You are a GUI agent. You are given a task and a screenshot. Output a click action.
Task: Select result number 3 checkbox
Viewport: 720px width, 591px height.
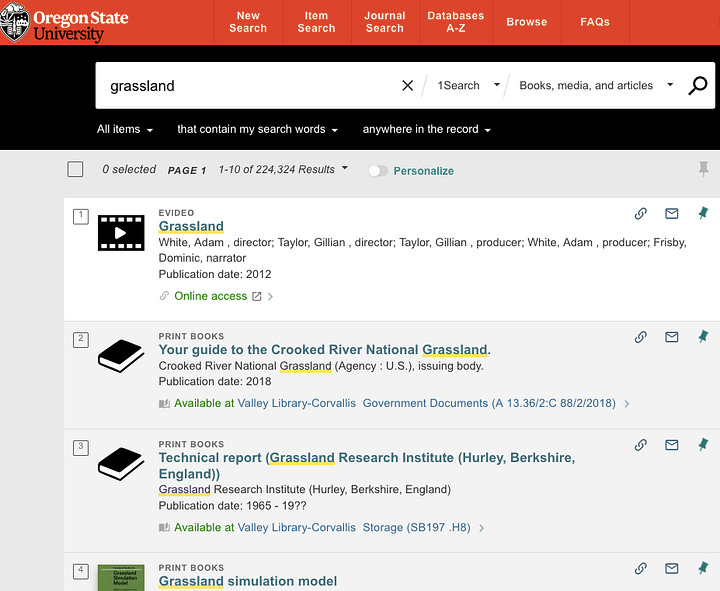click(x=81, y=448)
